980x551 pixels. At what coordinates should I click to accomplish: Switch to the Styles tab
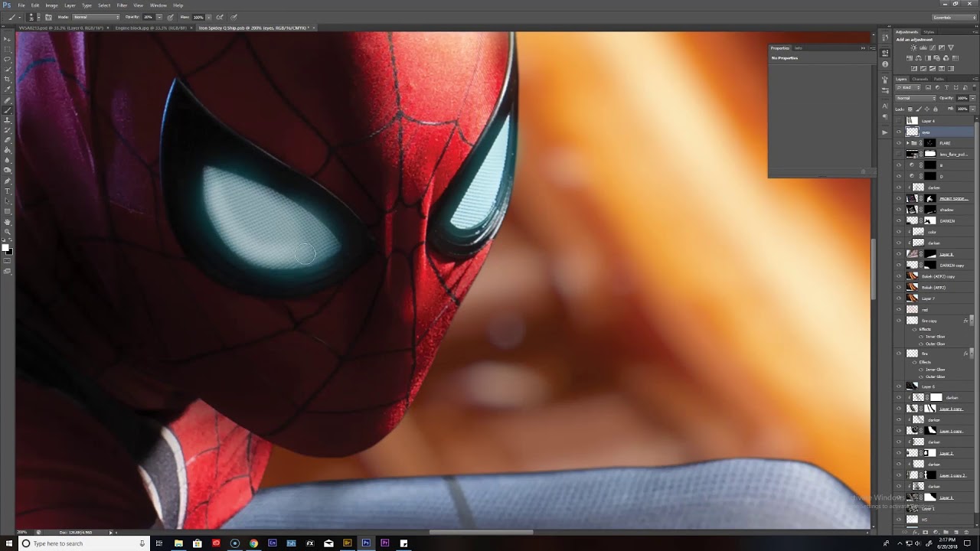[x=929, y=32]
